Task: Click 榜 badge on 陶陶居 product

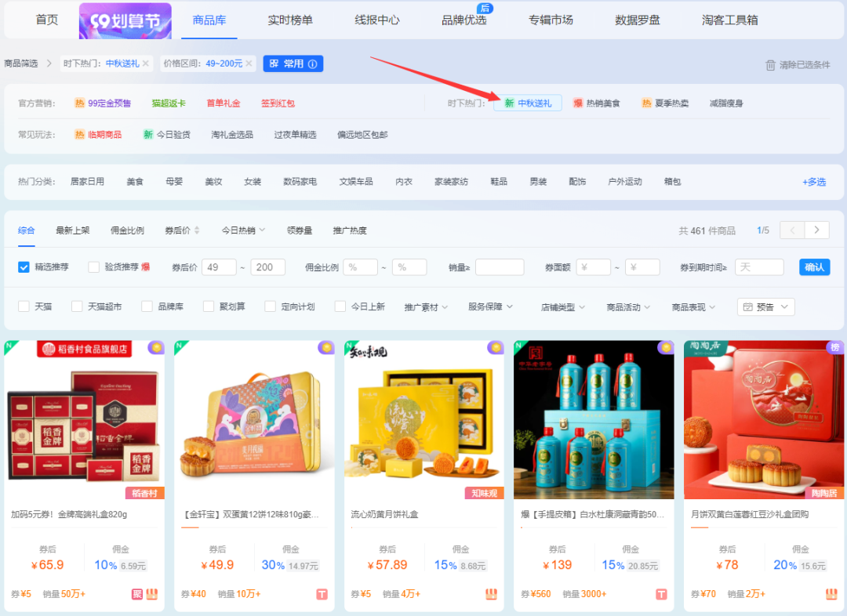Action: pos(835,347)
